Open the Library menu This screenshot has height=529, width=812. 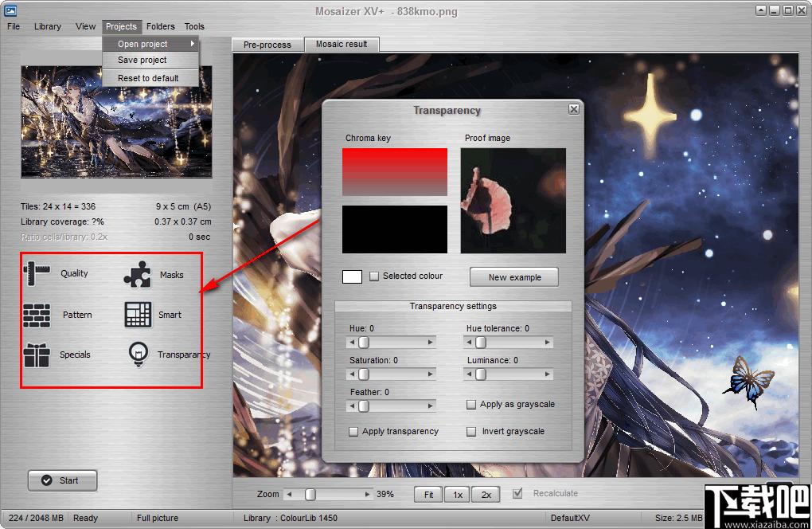(x=48, y=26)
